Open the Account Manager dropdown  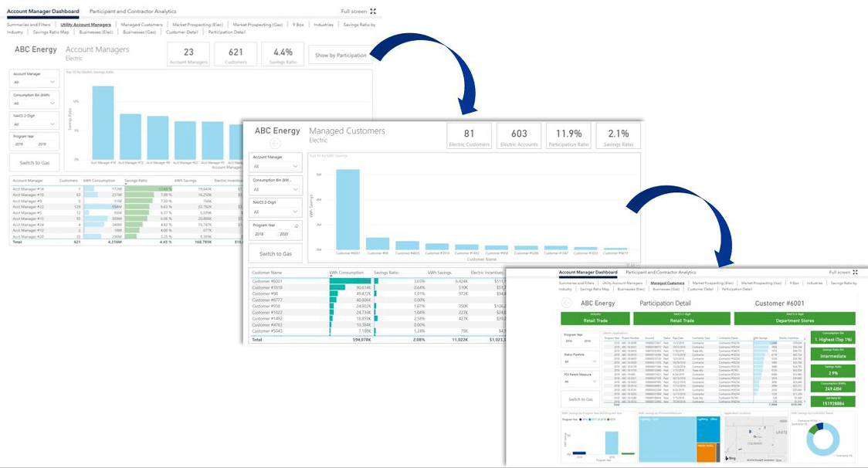pos(53,82)
